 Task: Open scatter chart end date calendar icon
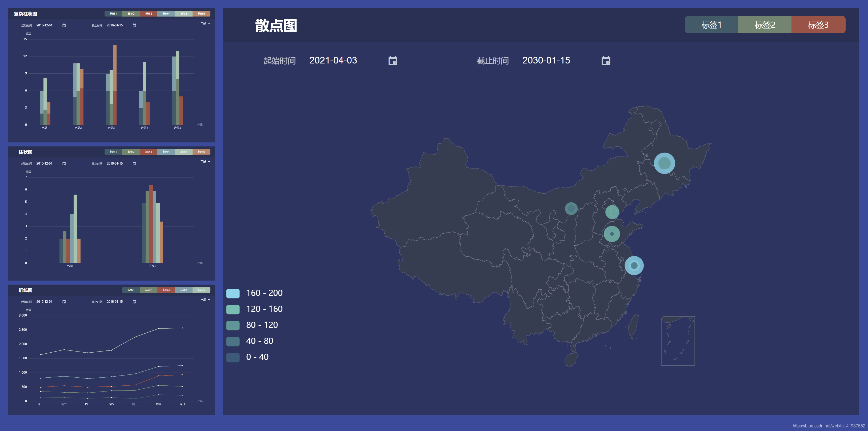(606, 61)
